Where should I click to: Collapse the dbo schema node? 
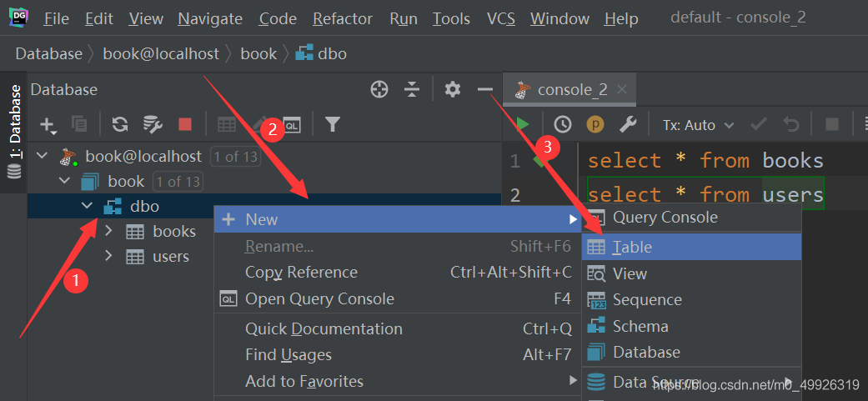pos(87,206)
